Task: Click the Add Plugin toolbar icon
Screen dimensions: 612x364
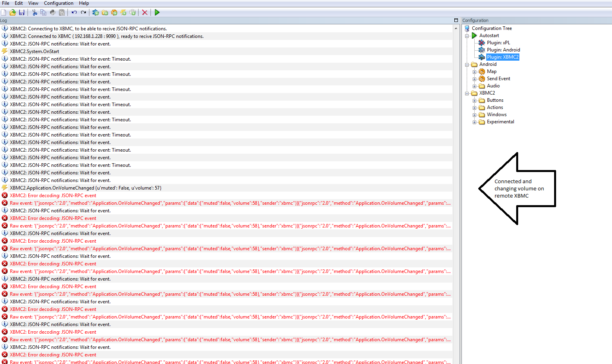Action: [96, 12]
